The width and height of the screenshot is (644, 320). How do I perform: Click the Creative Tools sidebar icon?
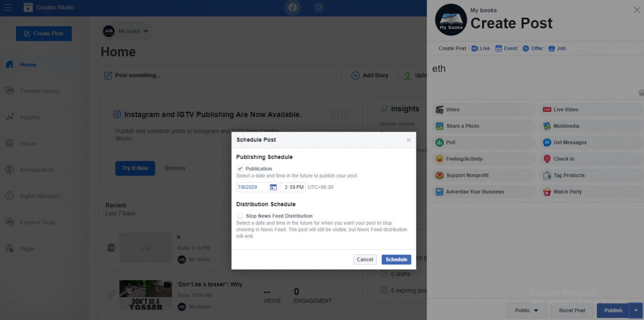(9, 222)
